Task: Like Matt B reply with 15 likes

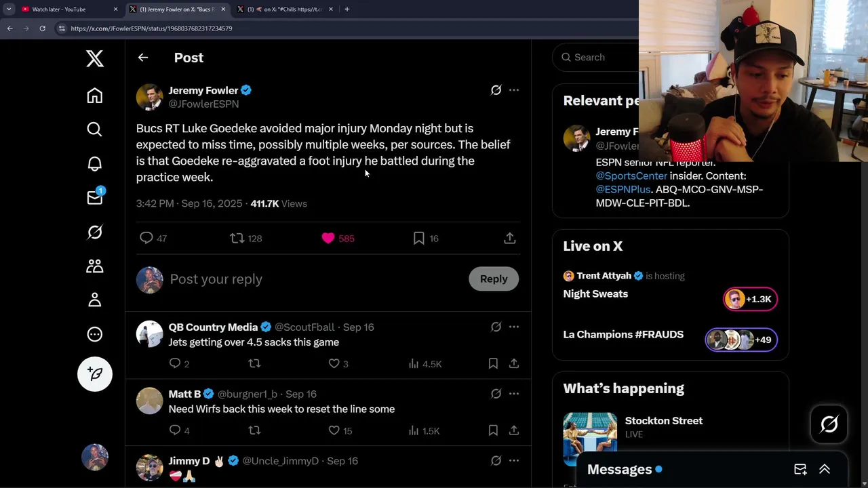Action: coord(340,430)
